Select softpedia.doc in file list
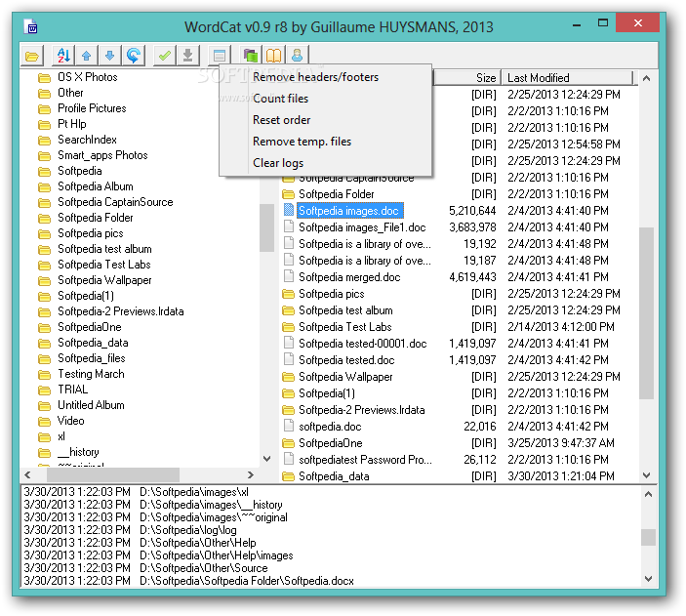Image resolution: width=686 pixels, height=616 pixels. click(x=330, y=427)
